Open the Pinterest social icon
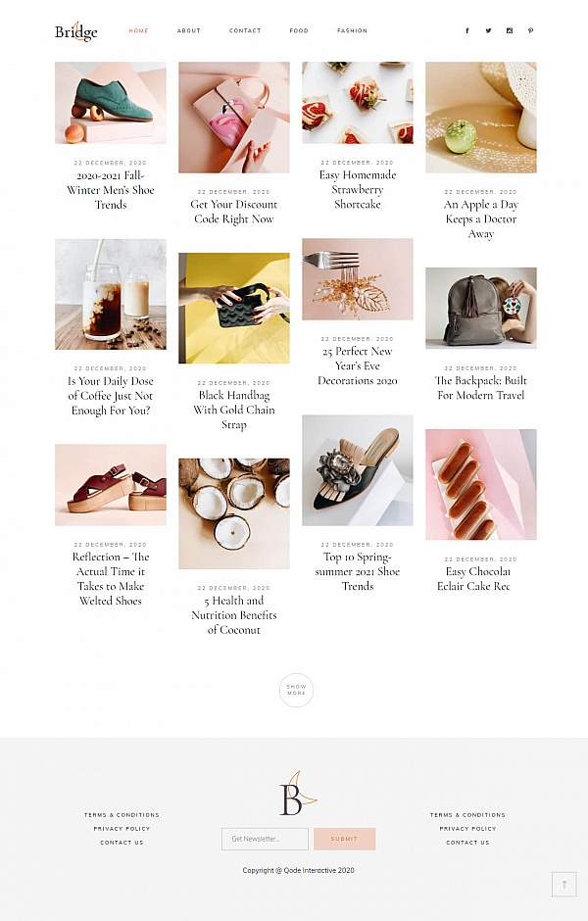This screenshot has height=921, width=588. tap(530, 30)
